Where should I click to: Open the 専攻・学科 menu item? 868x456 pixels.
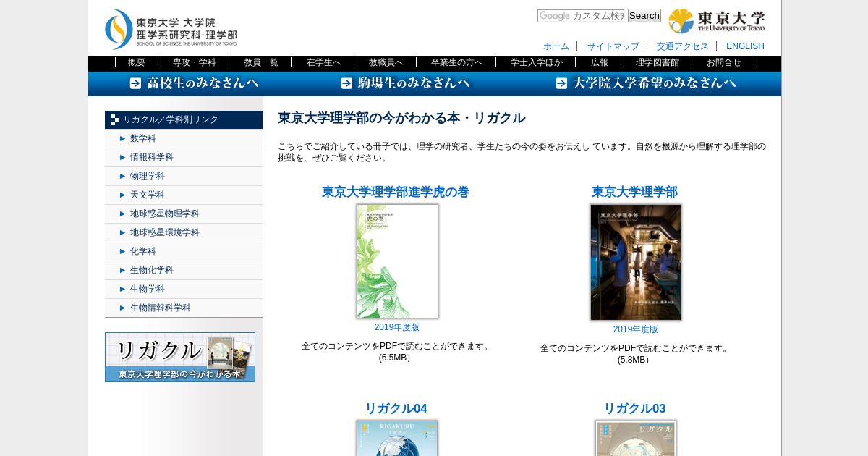(x=195, y=62)
